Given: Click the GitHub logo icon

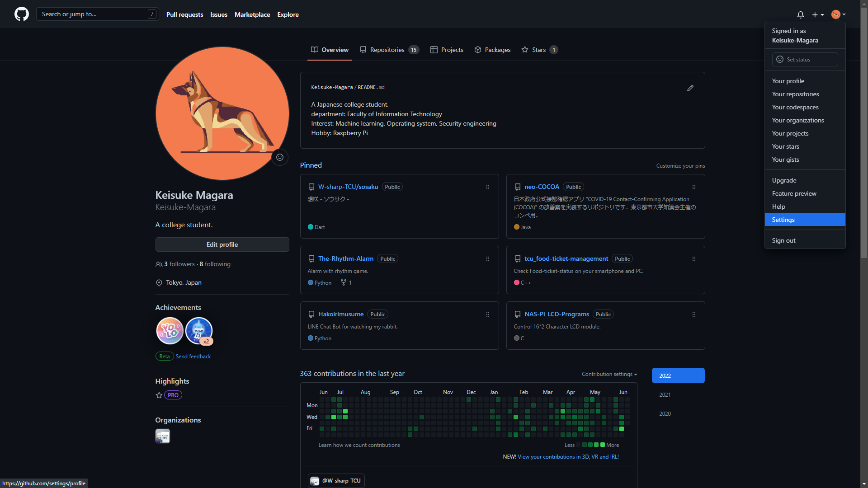Looking at the screenshot, I should pyautogui.click(x=21, y=14).
